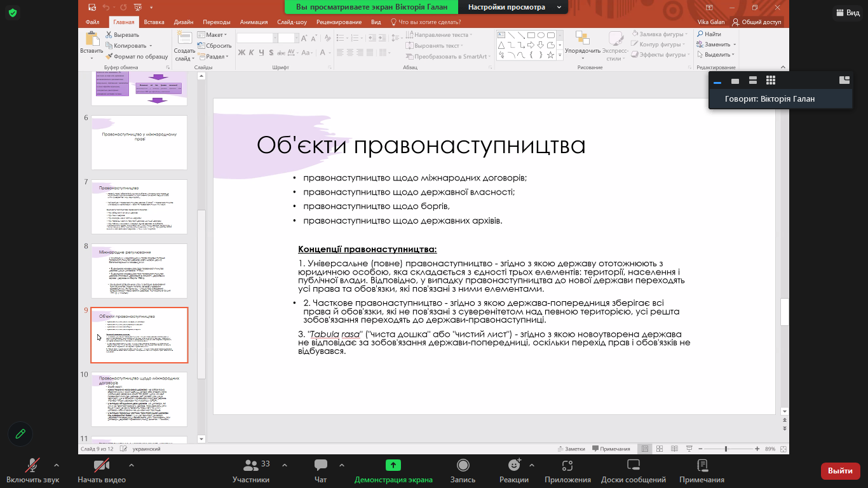Open the Реакции icon in the Zoom toolbar
Image resolution: width=868 pixels, height=488 pixels.
[x=513, y=466]
